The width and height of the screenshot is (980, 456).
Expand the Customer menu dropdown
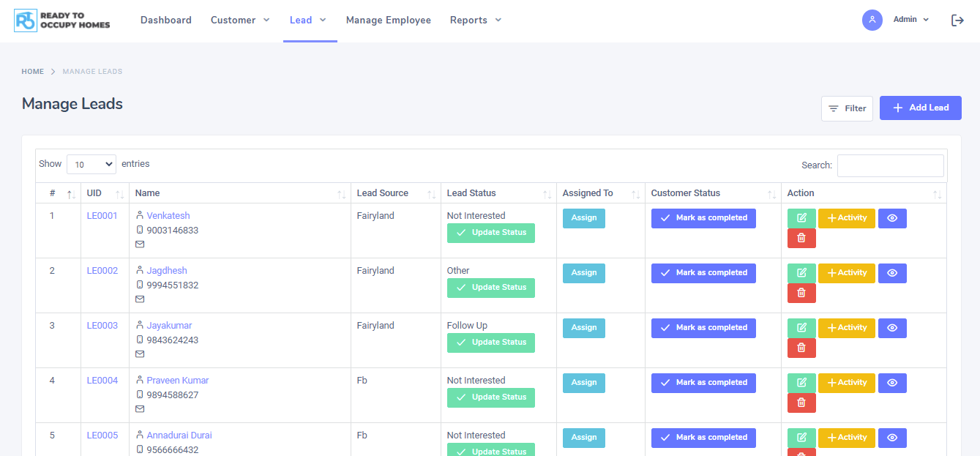pos(240,20)
